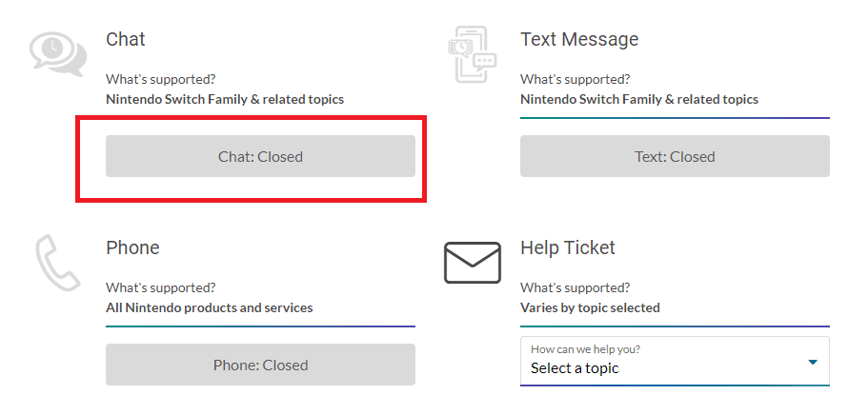Click the dropdown arrow in topic selector
The height and width of the screenshot is (415, 868).
coord(812,363)
